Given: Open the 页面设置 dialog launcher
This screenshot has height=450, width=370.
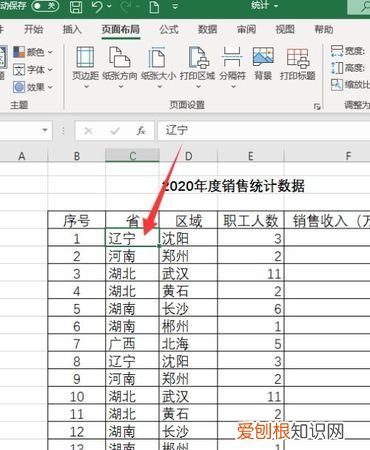Looking at the screenshot, I should (x=317, y=106).
